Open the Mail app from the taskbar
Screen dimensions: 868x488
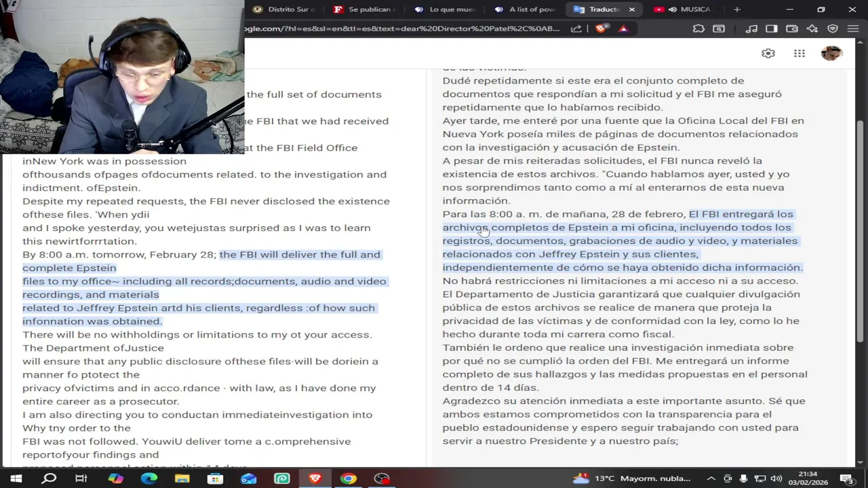point(248,479)
